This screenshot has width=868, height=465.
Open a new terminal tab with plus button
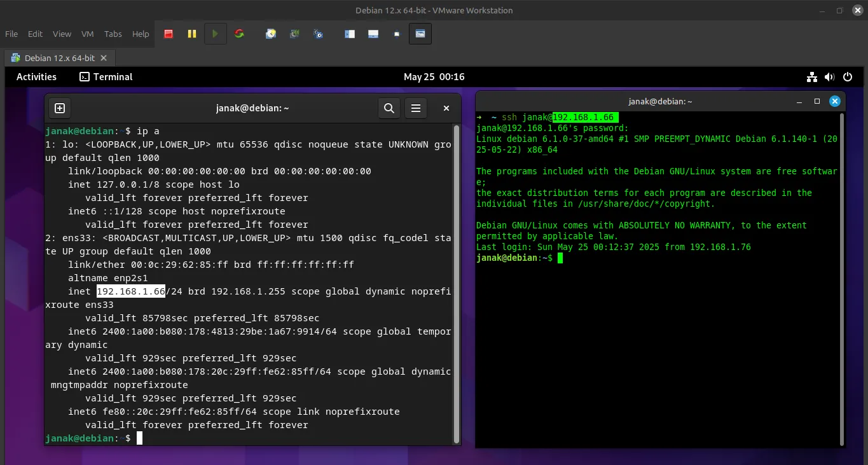60,108
